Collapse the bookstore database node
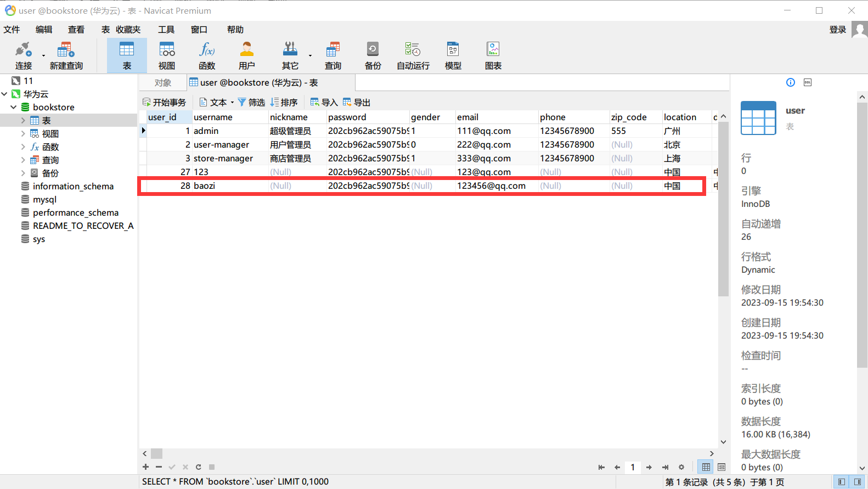This screenshot has height=489, width=868. (14, 107)
